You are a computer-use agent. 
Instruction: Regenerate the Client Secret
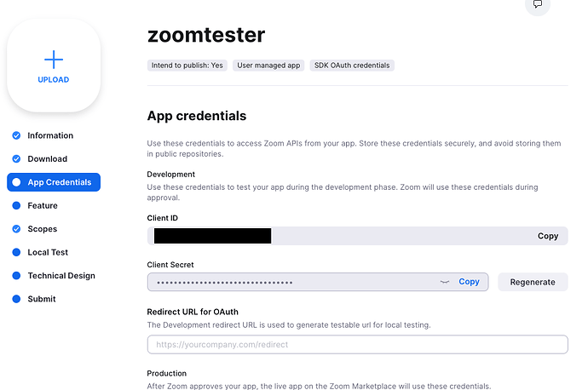coord(533,282)
